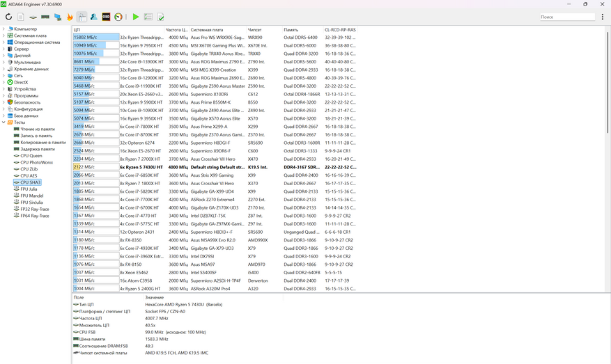Select the 24x Core i9-13900K HT row
This screenshot has width=611, height=364.
click(x=215, y=61)
